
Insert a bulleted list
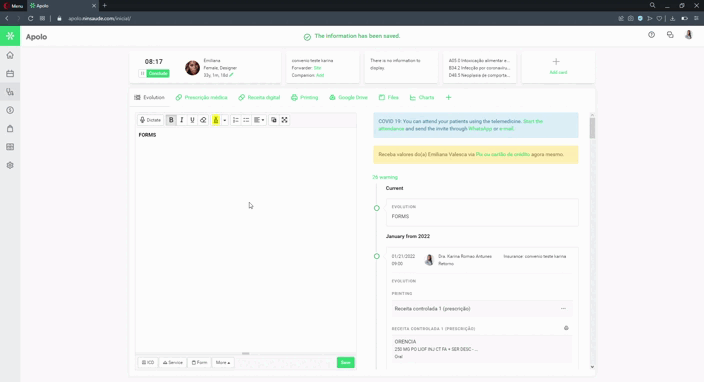[x=246, y=120]
